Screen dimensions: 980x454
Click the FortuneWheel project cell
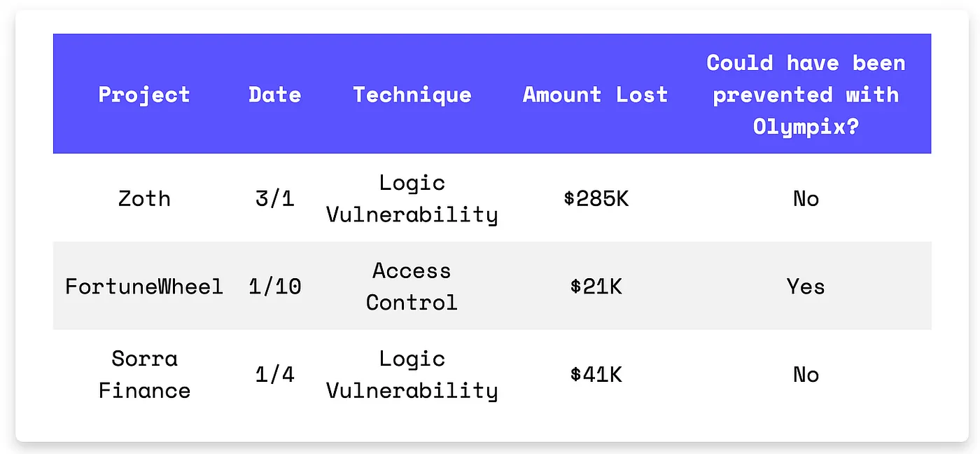point(144,286)
